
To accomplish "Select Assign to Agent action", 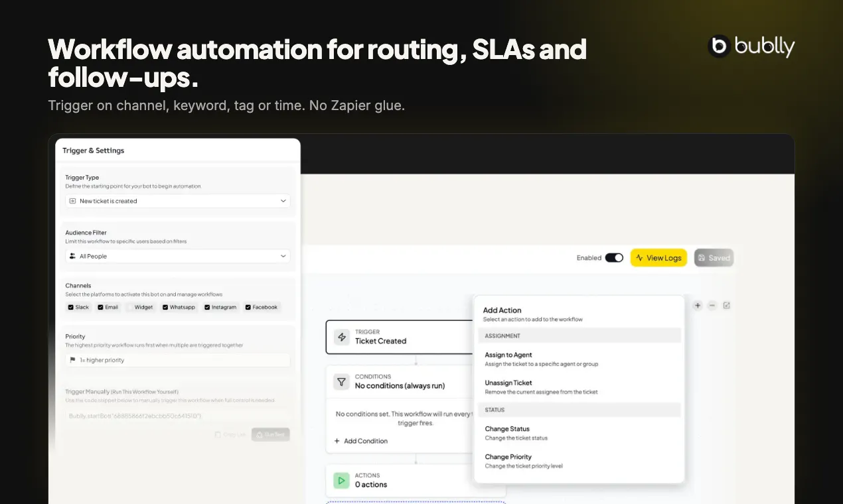I will pos(579,359).
